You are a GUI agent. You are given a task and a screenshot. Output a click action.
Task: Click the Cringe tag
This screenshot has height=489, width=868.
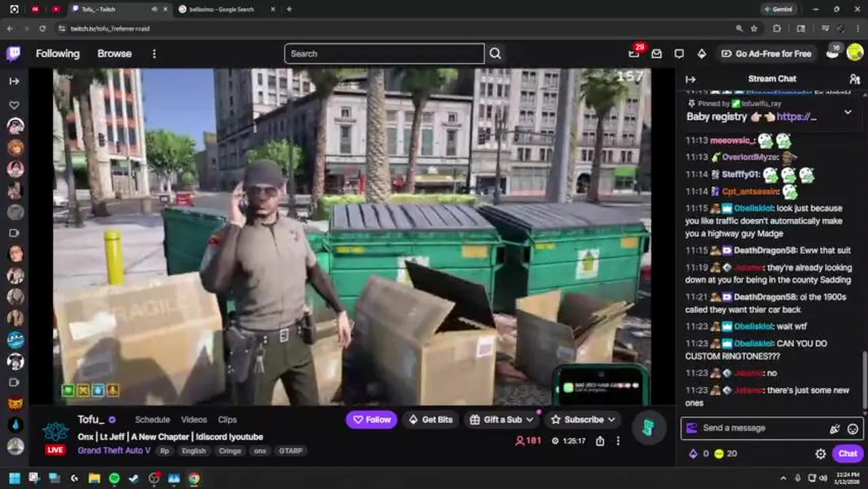pos(230,451)
